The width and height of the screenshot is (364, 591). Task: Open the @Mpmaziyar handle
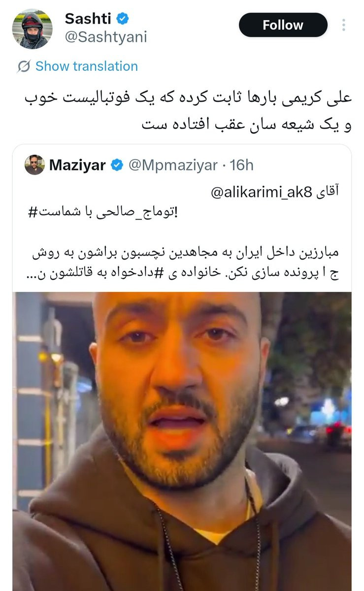click(x=172, y=165)
